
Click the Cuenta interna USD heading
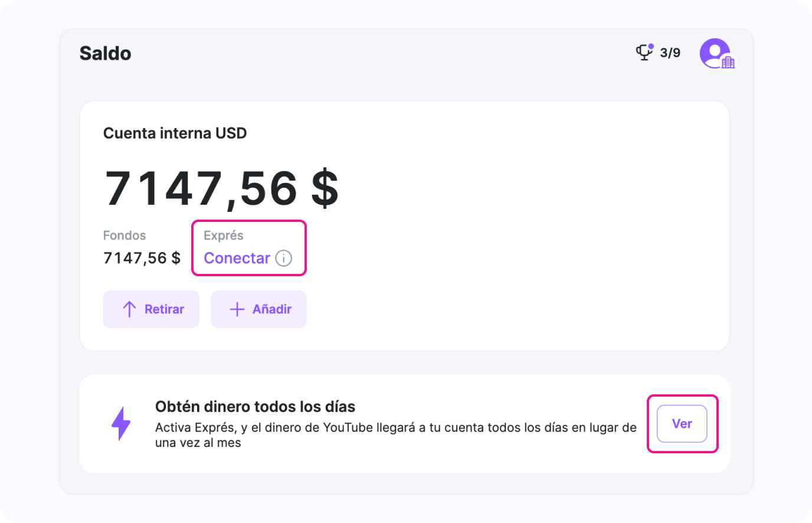point(175,133)
